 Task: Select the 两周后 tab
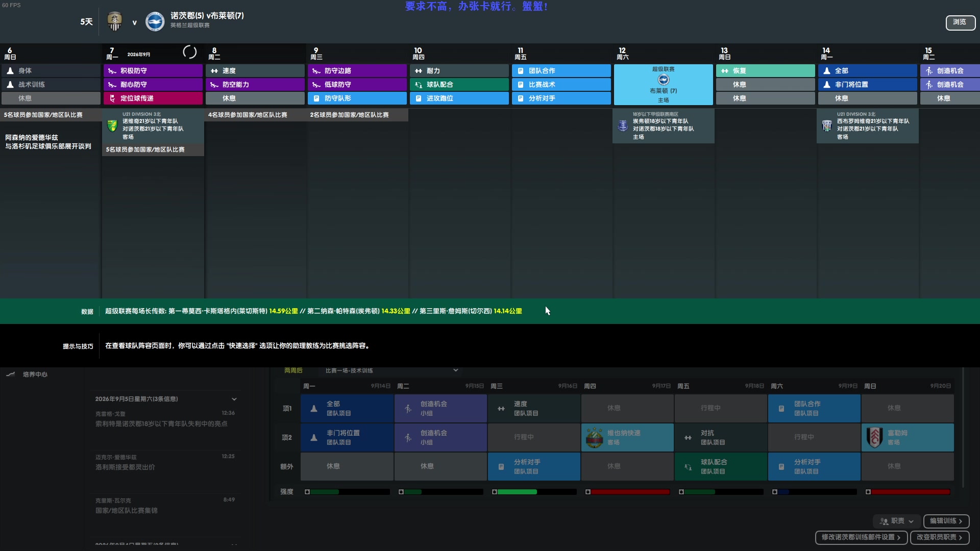pos(293,370)
